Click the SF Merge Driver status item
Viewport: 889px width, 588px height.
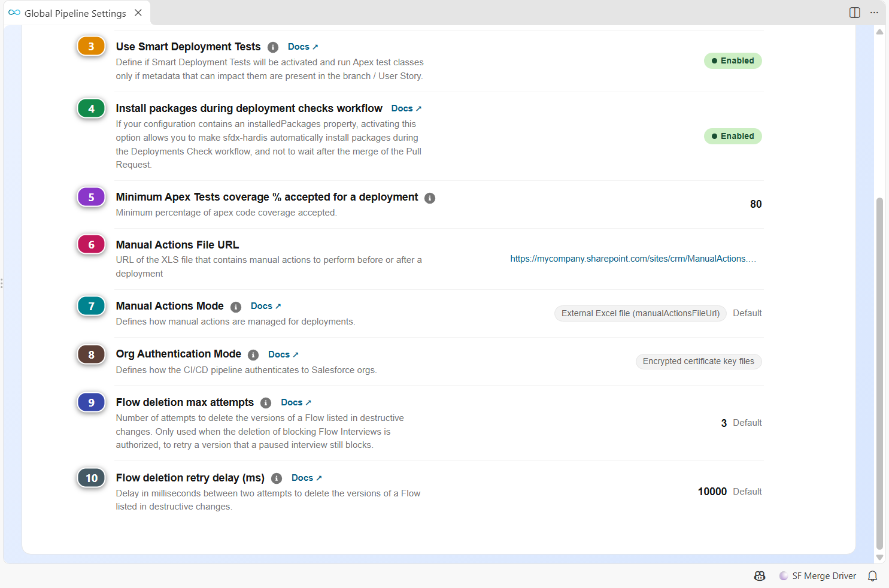pos(818,576)
